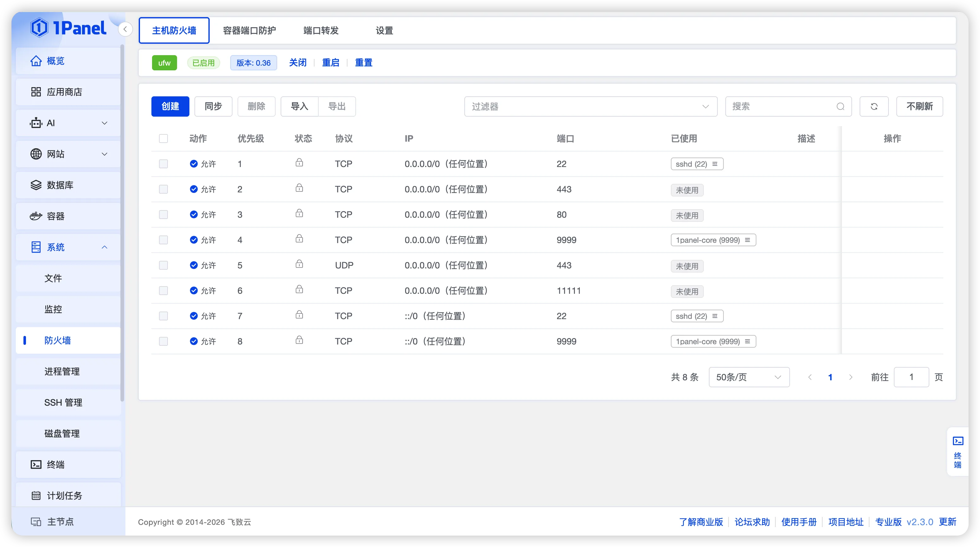Open 应用商店 app store grid icon
This screenshot has width=980, height=547.
pos(36,92)
